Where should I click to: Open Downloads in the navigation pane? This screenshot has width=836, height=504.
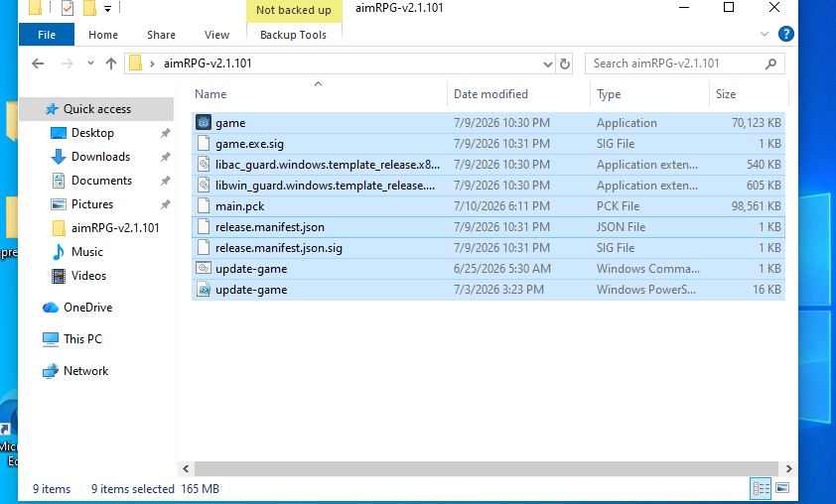(100, 157)
